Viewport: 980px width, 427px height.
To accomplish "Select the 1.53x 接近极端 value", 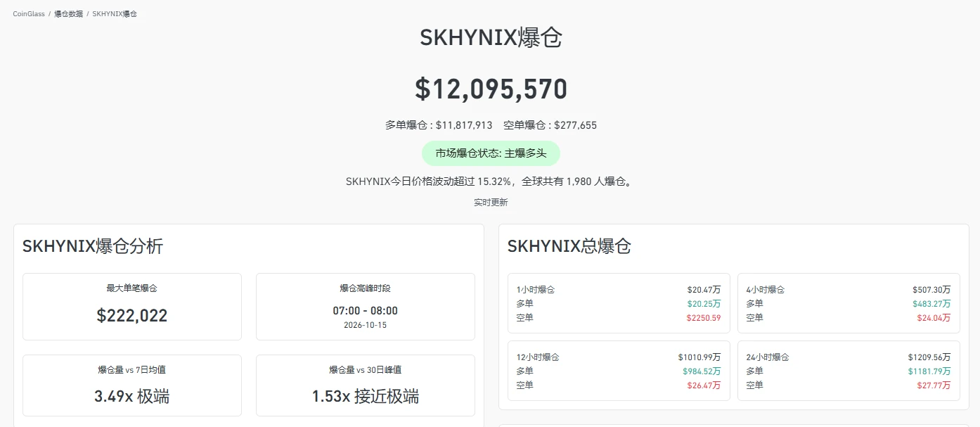I will coord(365,396).
